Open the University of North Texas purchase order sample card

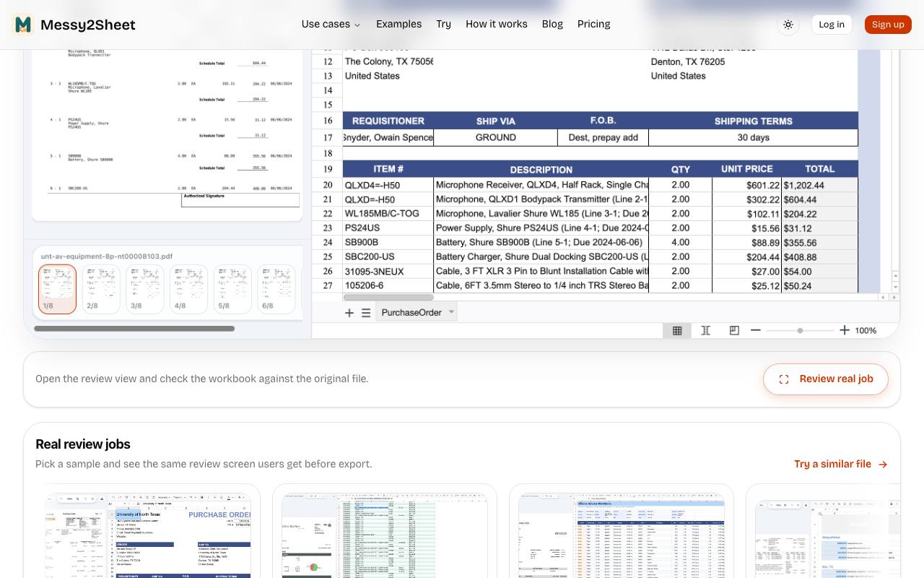(147, 531)
